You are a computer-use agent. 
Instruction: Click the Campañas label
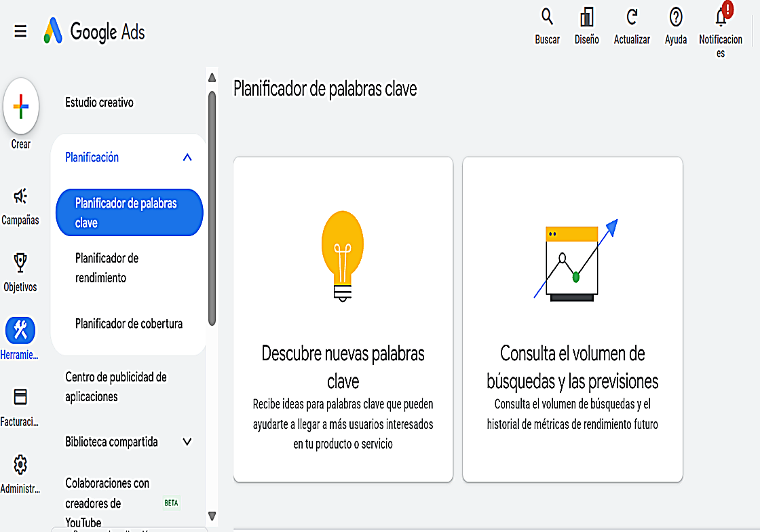click(x=20, y=220)
